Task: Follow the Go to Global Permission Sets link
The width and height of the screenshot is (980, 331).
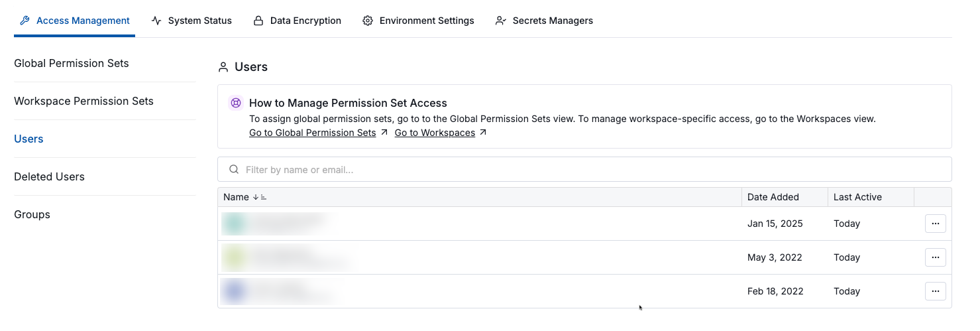Action: tap(312, 133)
